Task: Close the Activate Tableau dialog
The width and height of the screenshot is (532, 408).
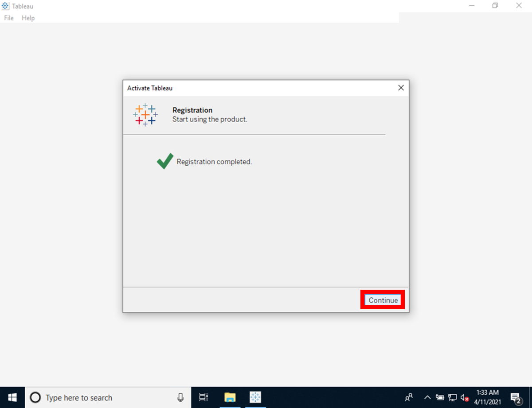Action: tap(401, 88)
